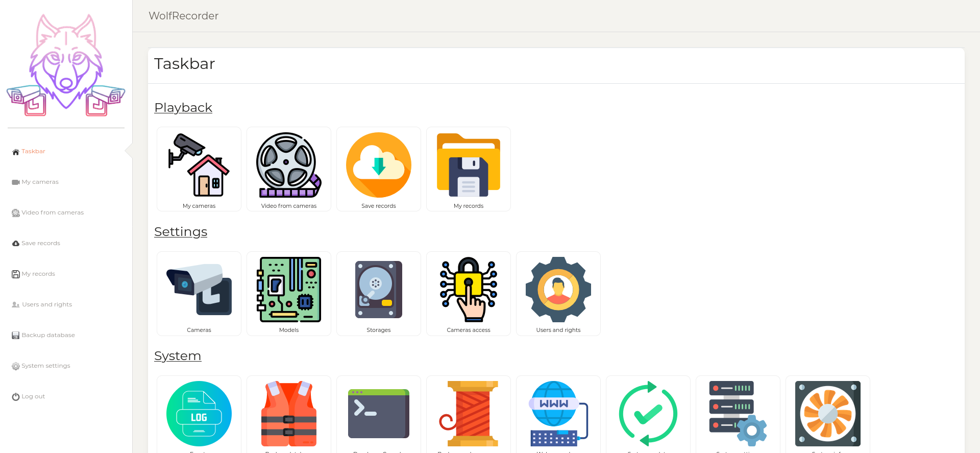Click the life vest backup icon
The height and width of the screenshot is (453, 980).
pos(289,414)
